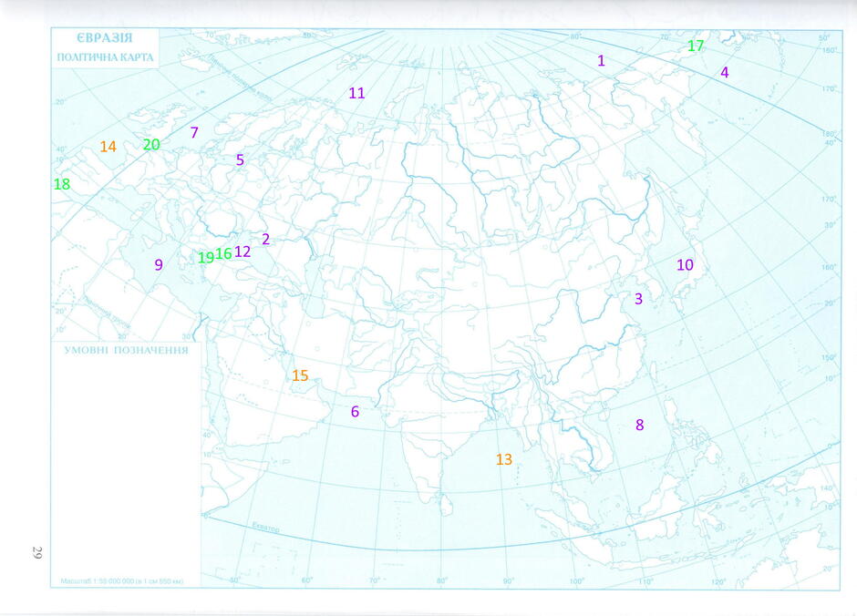This screenshot has width=857, height=616.
Task: Click the map title ЄВРАЗІЯ
Action: (x=105, y=38)
